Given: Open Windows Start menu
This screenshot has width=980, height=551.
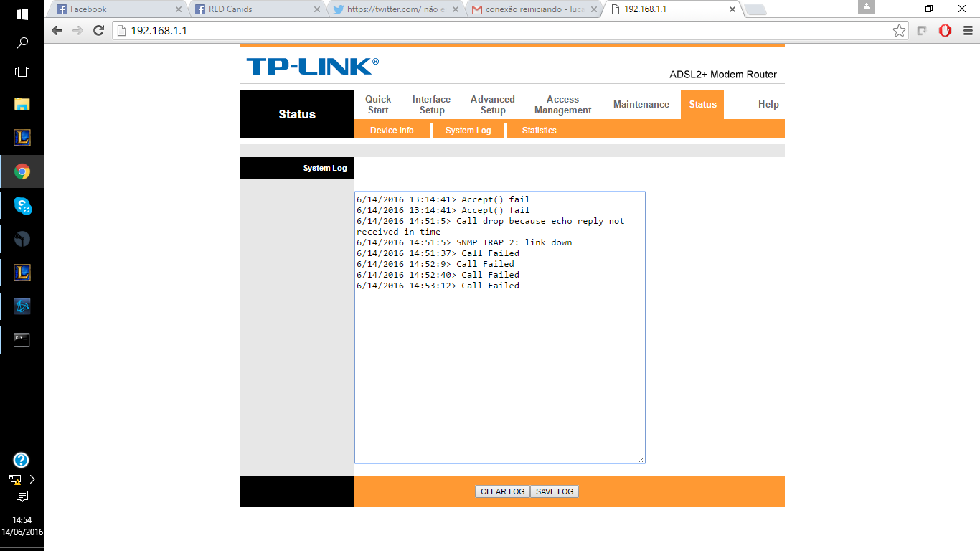Looking at the screenshot, I should coord(22,14).
